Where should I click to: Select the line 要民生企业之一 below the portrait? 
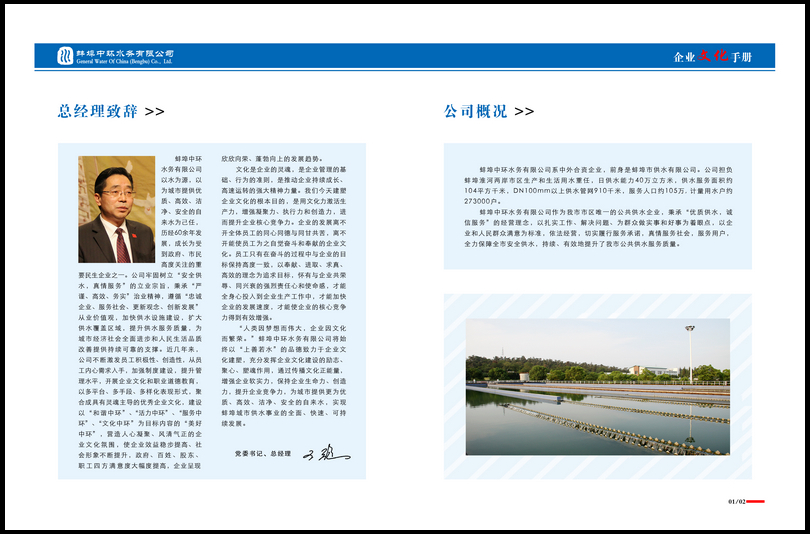click(x=140, y=275)
